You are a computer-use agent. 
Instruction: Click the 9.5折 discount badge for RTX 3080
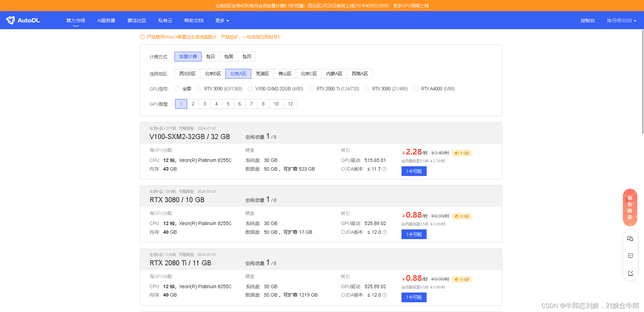(462, 216)
